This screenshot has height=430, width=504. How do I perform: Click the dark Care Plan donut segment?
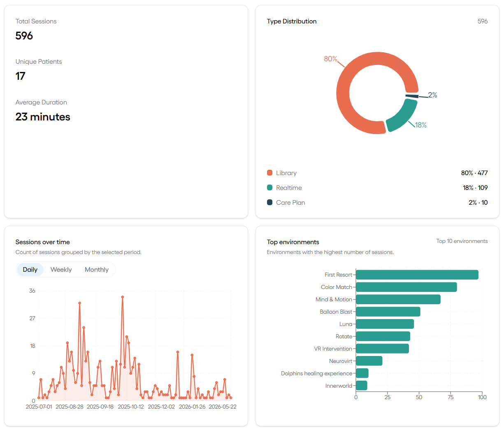(x=412, y=96)
